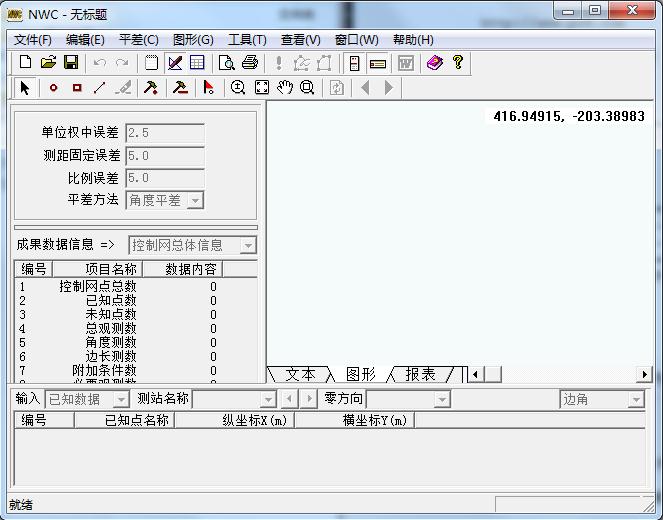Switch to the 文本 tab
The image size is (663, 520).
tap(300, 374)
